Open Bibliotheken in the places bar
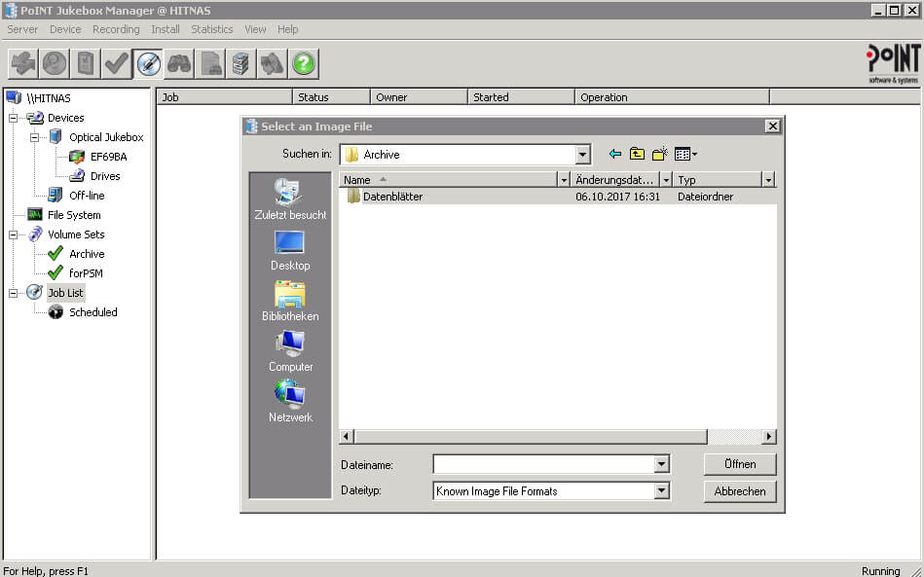The image size is (924, 577). click(290, 301)
